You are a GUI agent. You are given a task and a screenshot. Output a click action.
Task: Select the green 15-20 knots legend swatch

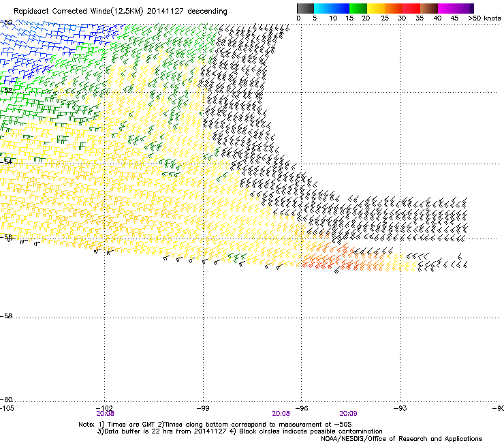358,8
